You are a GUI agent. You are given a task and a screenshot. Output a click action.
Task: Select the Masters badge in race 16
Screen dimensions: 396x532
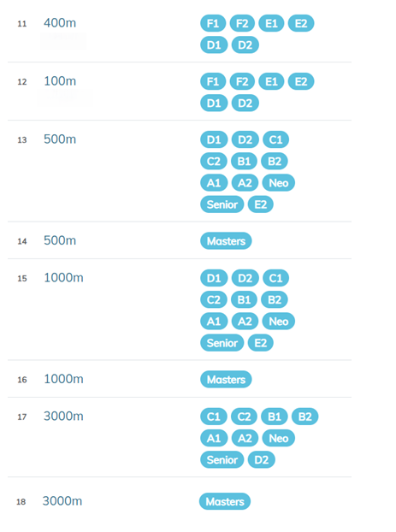tap(226, 379)
